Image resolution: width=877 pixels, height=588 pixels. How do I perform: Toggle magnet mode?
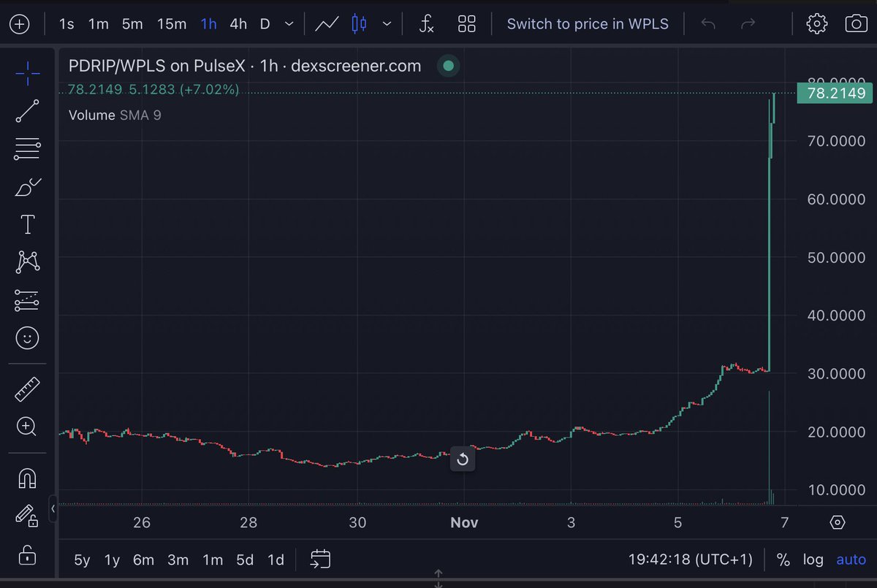pyautogui.click(x=27, y=478)
